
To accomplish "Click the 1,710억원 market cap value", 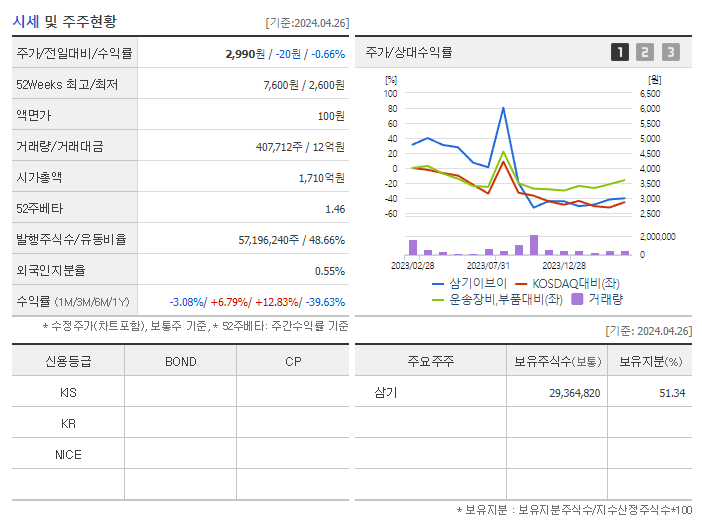I will point(322,178).
